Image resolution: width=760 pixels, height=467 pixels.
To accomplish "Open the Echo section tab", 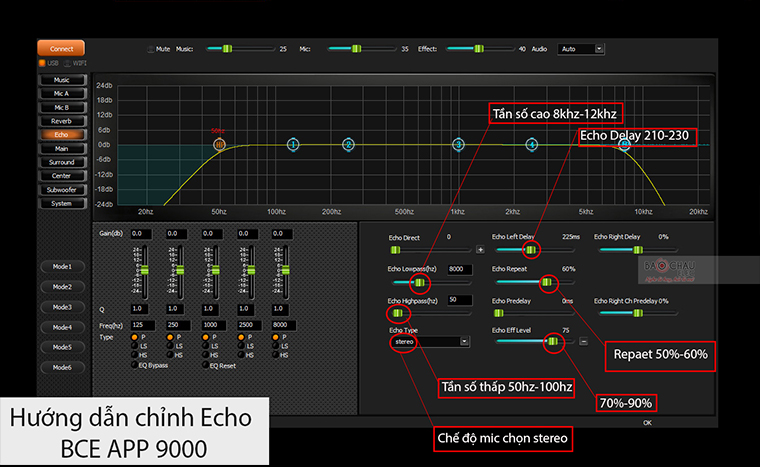I will [x=62, y=134].
